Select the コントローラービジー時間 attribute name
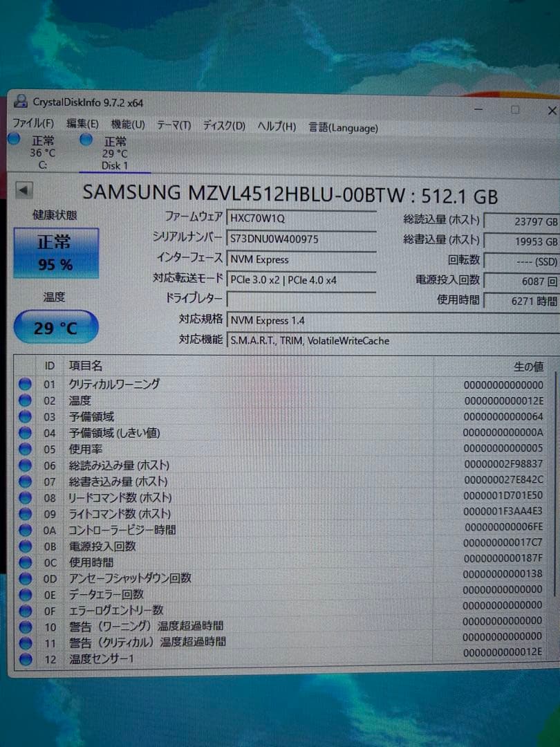This screenshot has height=747, width=560. (122, 530)
